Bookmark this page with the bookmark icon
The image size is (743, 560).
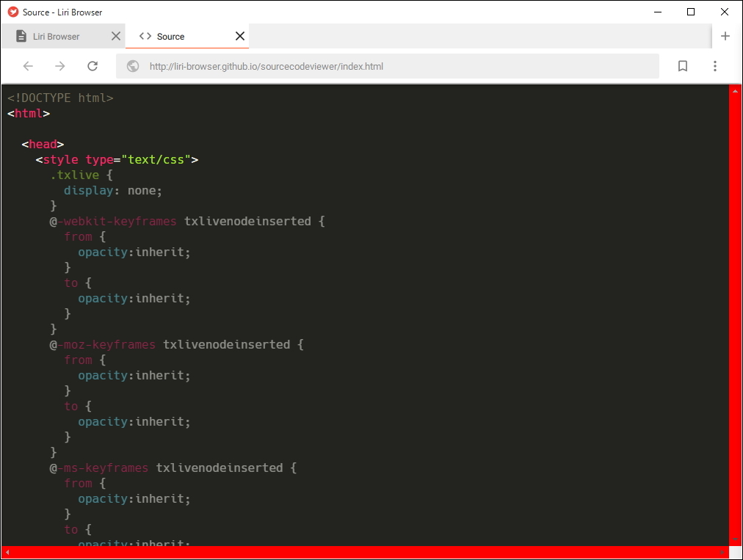pos(682,66)
